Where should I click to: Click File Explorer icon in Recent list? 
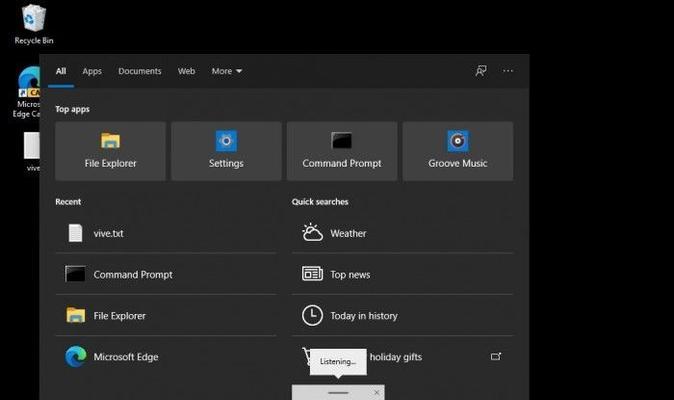click(76, 315)
